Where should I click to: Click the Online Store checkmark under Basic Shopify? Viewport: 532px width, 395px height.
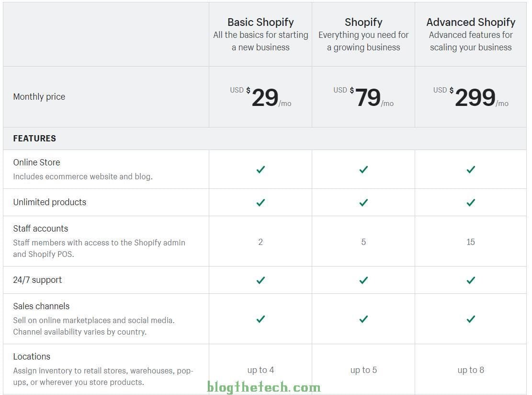coord(260,169)
